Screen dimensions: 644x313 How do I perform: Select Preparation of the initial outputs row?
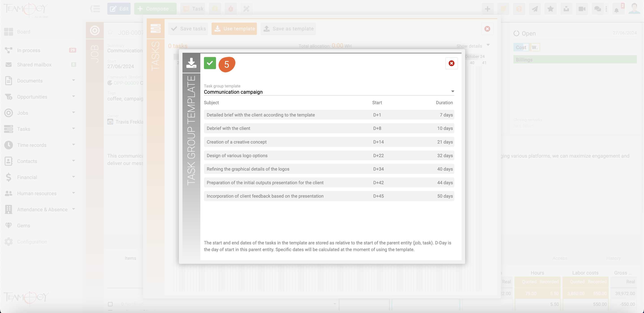point(329,182)
